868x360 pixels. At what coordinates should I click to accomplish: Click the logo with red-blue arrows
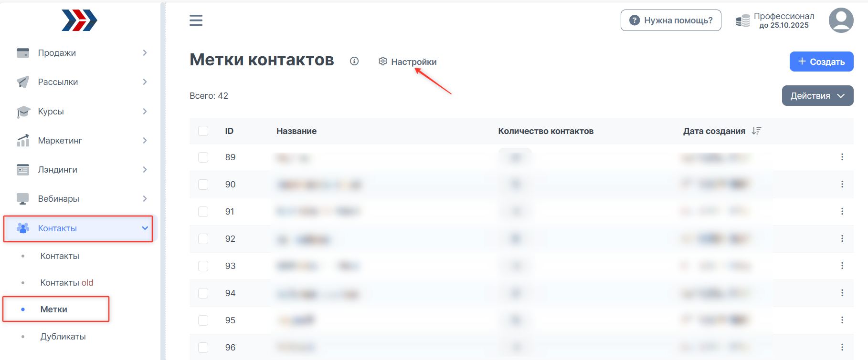[x=79, y=21]
